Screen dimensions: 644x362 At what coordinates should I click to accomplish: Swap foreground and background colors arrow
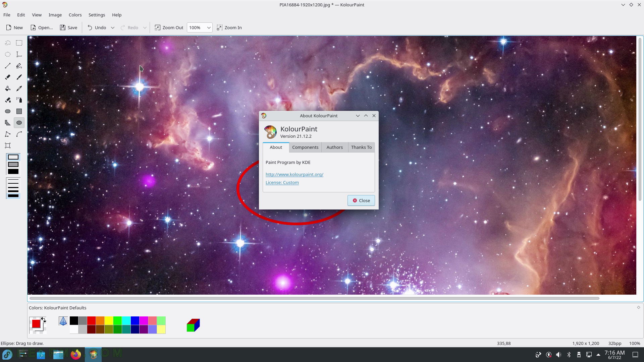pos(44,319)
